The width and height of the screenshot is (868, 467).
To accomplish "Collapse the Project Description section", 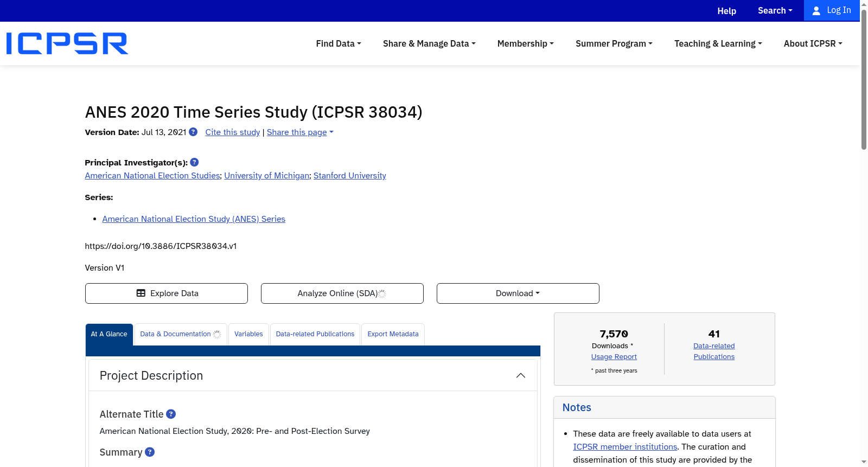I will 521,375.
